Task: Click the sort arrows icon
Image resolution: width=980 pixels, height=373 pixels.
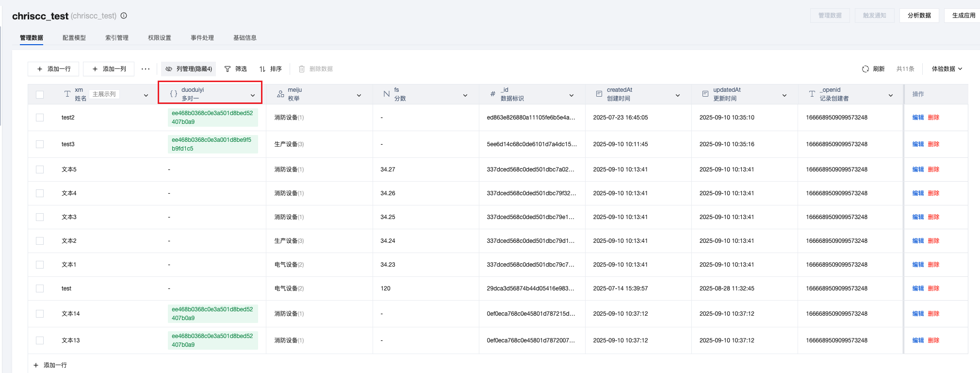Action: coord(262,69)
